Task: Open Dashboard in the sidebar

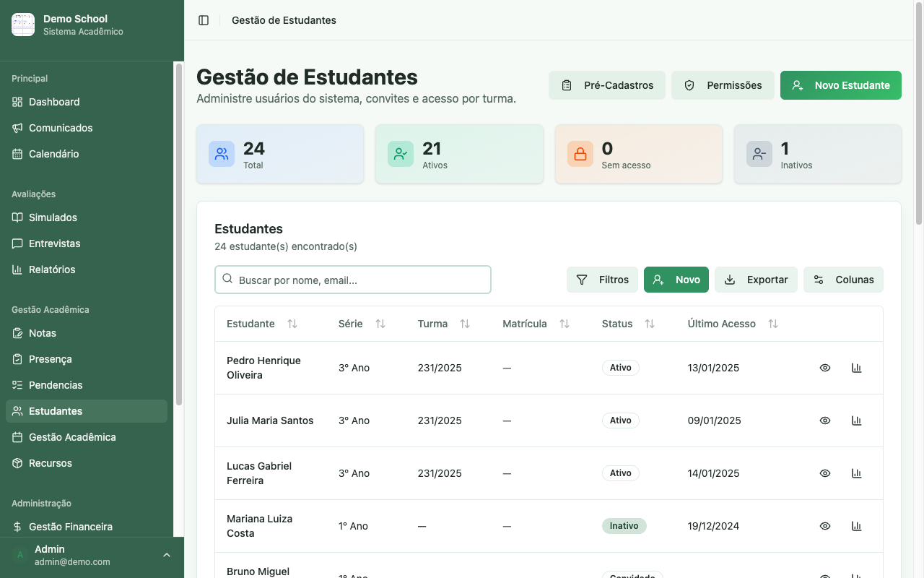Action: [87, 102]
